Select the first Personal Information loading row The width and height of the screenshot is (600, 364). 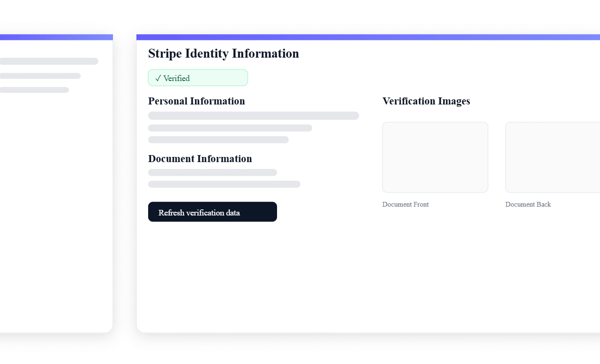pos(253,116)
